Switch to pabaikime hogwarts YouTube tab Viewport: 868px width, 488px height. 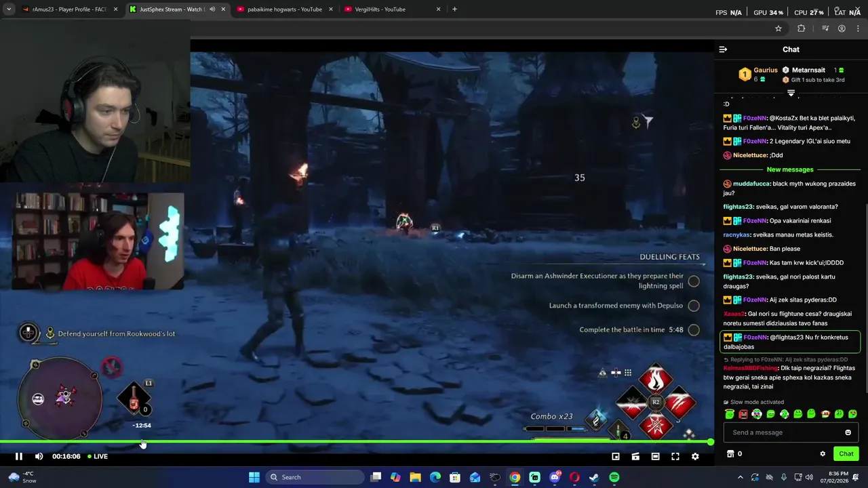click(x=285, y=9)
